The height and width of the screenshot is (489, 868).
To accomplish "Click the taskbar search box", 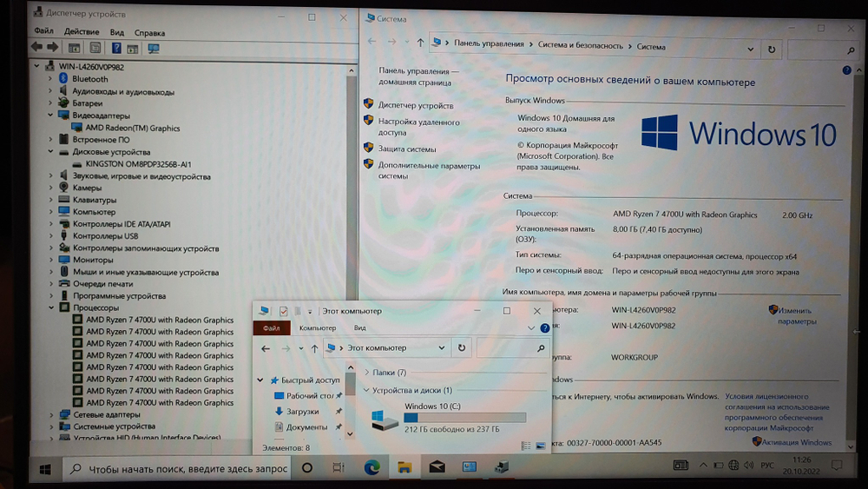I will pos(177,469).
